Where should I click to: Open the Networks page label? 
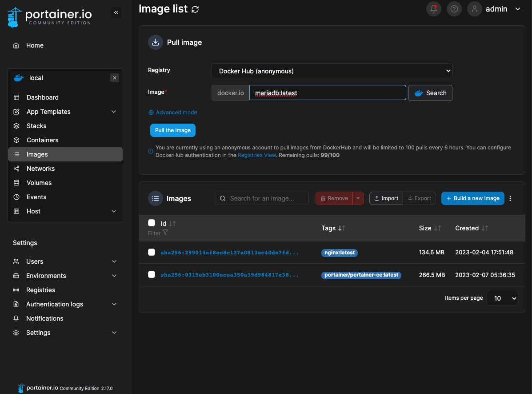(x=41, y=169)
